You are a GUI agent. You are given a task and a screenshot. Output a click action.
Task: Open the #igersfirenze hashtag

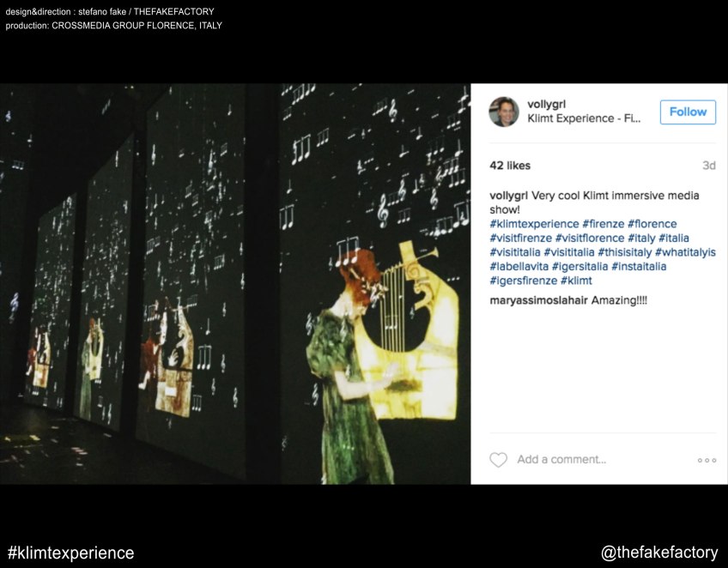point(523,281)
